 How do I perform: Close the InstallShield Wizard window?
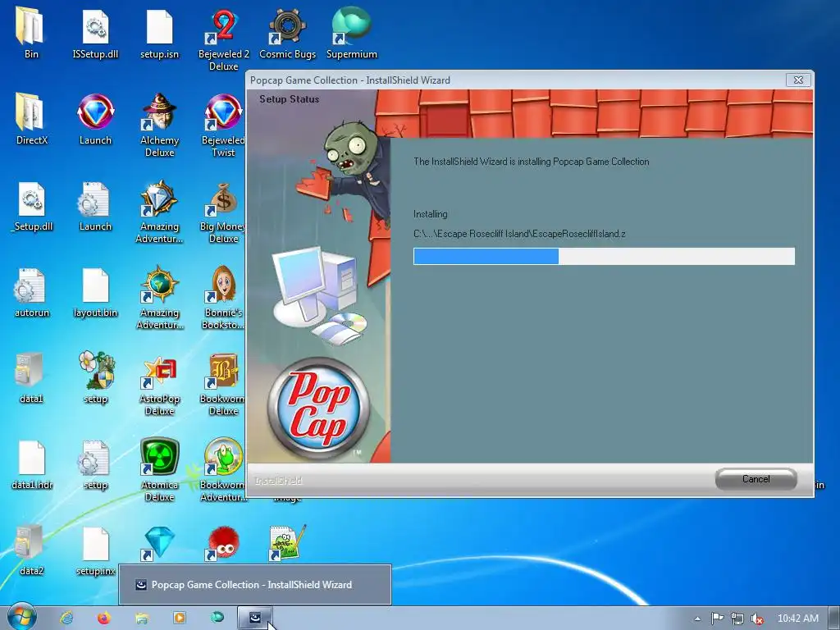click(798, 80)
